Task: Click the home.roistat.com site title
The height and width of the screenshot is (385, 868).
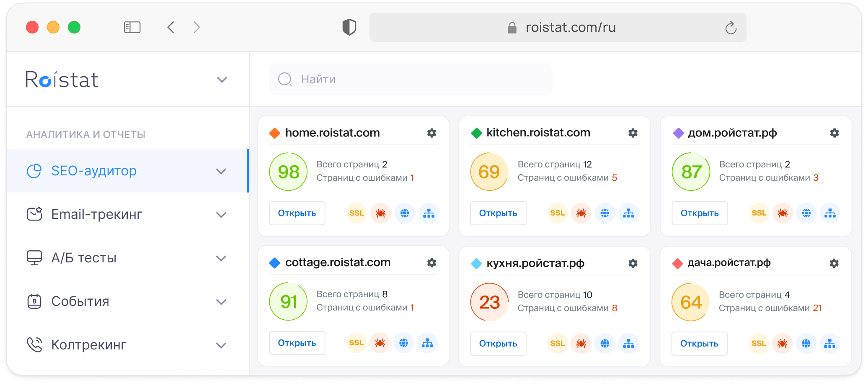Action: point(332,133)
